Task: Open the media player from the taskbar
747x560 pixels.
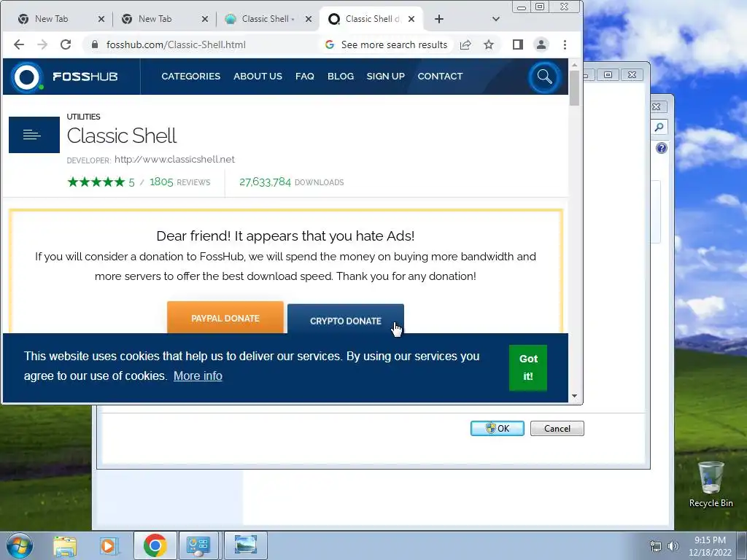Action: (x=109, y=545)
